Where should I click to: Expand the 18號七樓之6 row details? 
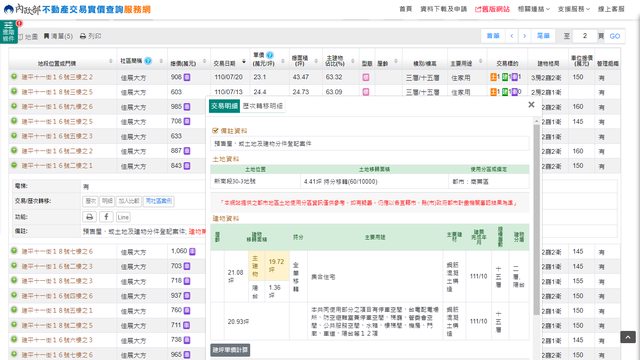[x=14, y=251]
